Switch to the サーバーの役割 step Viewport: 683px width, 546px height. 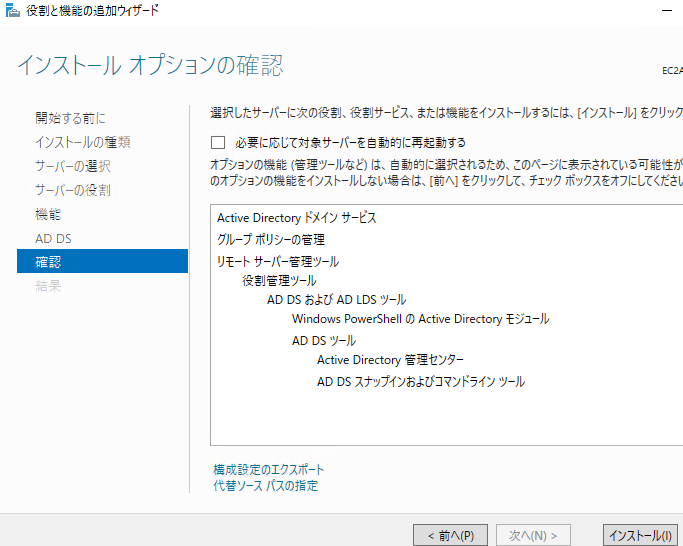point(73,190)
